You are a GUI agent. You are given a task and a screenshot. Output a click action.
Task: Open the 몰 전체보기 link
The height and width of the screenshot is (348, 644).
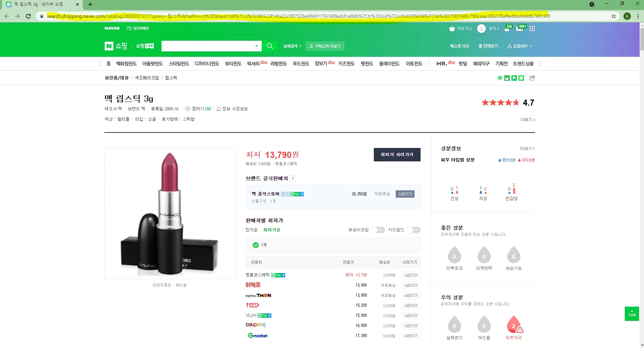(x=488, y=46)
